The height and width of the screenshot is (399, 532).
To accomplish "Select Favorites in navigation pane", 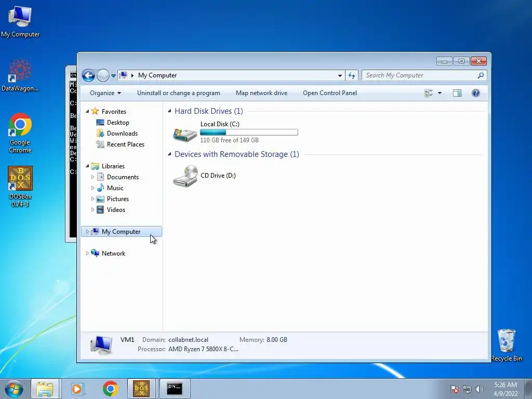I will pyautogui.click(x=114, y=111).
